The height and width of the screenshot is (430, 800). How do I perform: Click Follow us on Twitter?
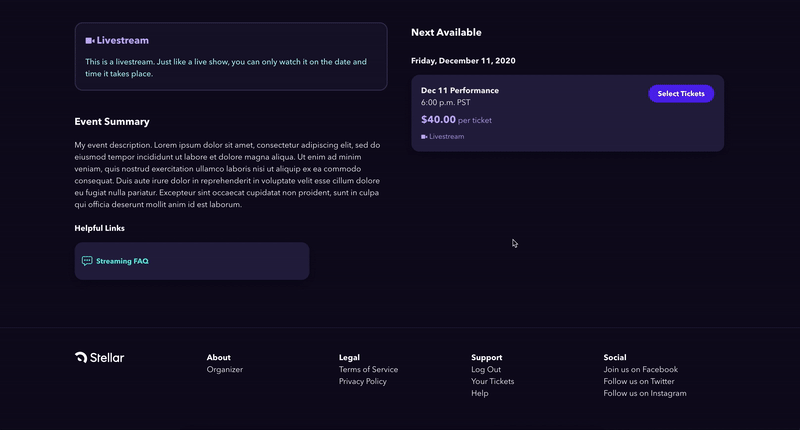click(639, 381)
